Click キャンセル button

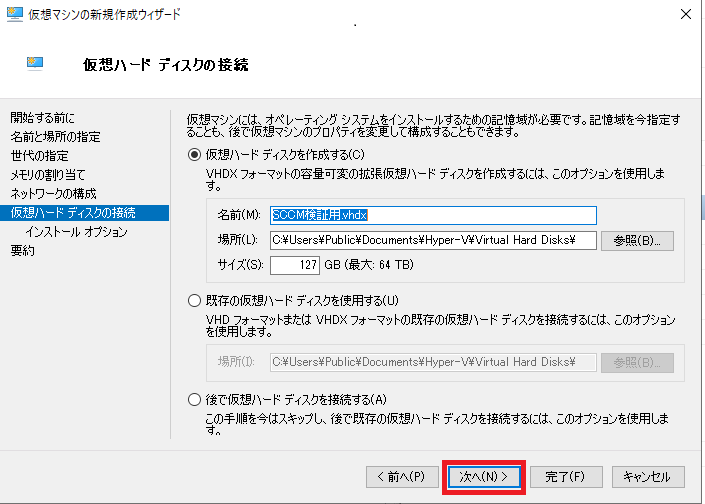648,477
